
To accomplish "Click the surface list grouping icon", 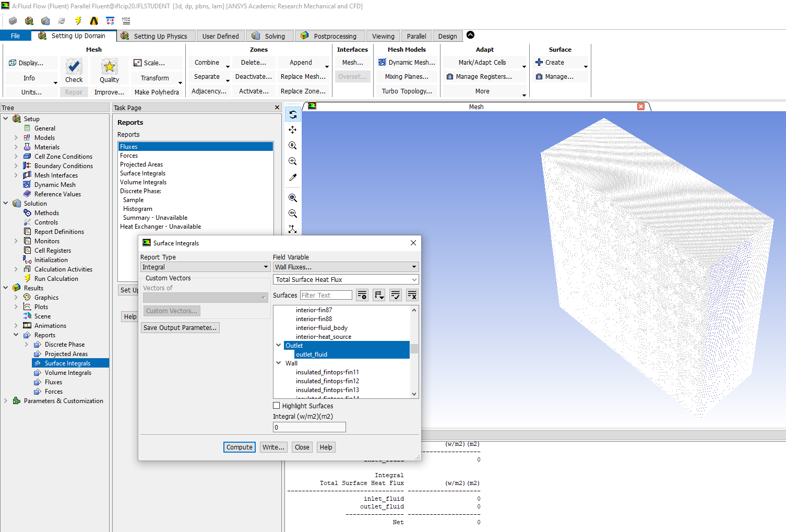I will (x=379, y=295).
